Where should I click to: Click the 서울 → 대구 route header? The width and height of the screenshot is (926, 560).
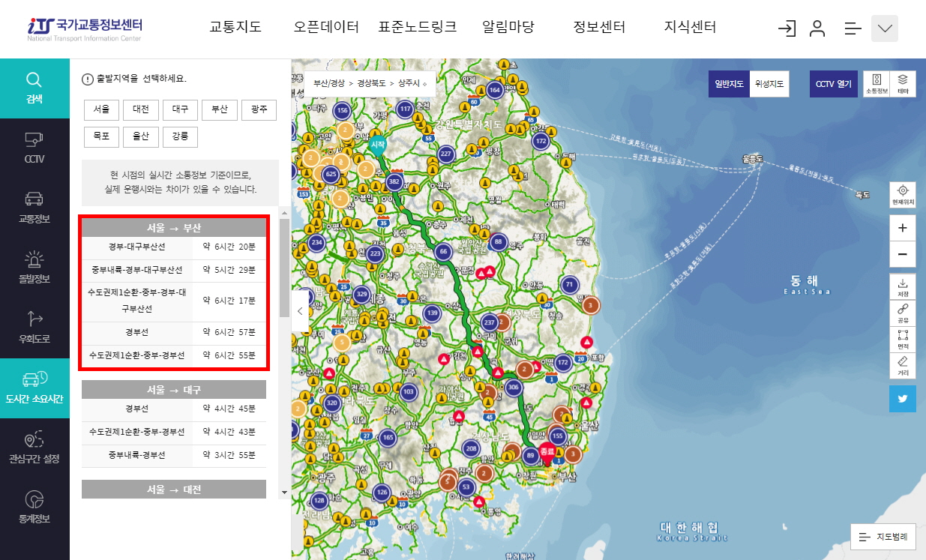tap(174, 390)
